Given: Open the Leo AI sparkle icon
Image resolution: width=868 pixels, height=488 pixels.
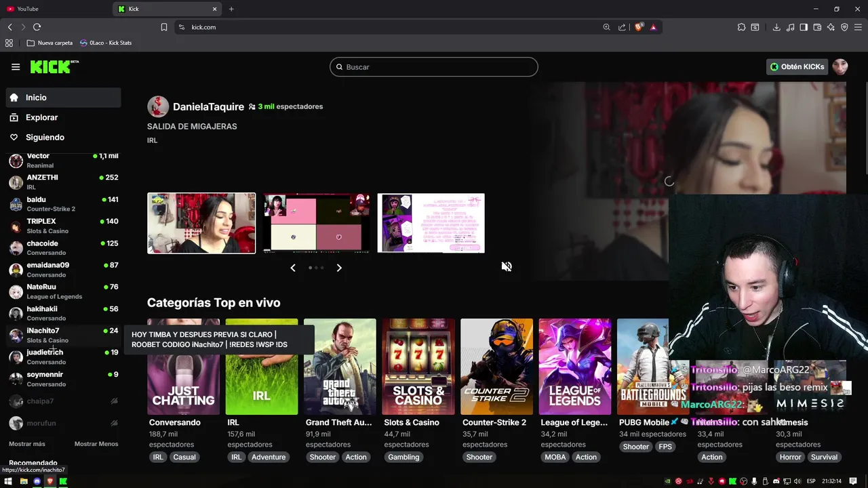Looking at the screenshot, I should pos(831,27).
